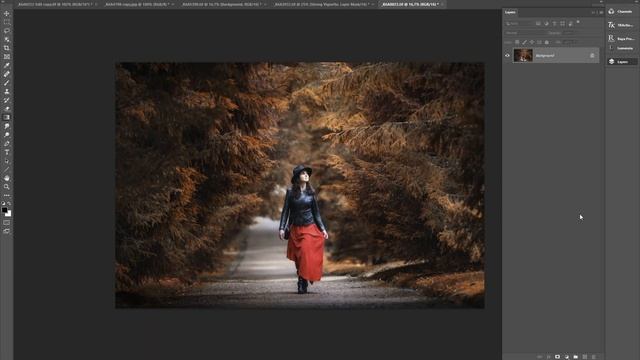Image resolution: width=640 pixels, height=360 pixels.
Task: Open the Raya Pro collapsed panel
Action: (621, 38)
